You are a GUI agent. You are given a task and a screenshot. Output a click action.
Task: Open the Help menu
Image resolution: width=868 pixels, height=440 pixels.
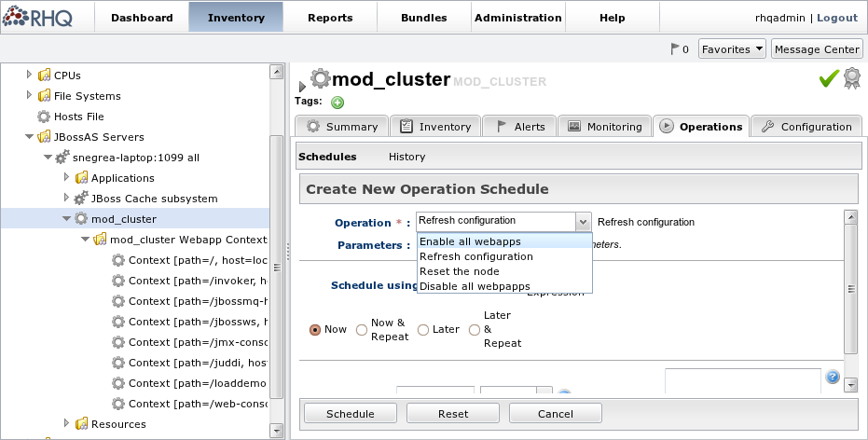[x=613, y=17]
